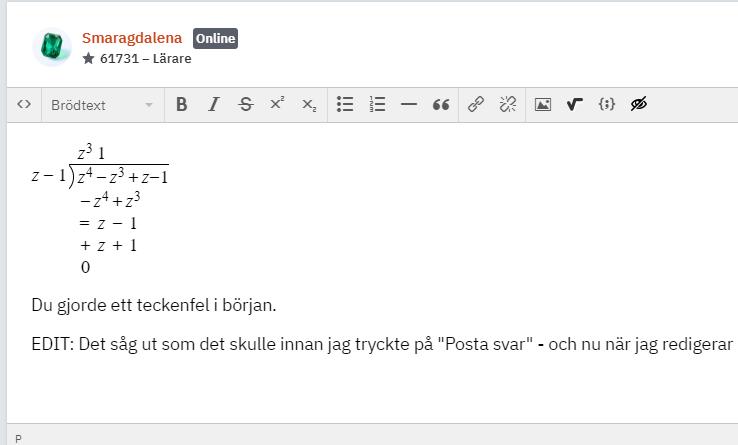Apply superscript formatting
Screen dimensions: 738x445
click(x=277, y=104)
